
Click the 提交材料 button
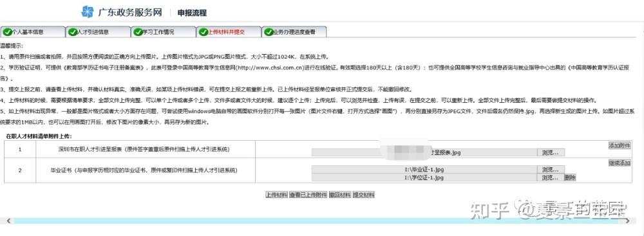click(x=363, y=195)
